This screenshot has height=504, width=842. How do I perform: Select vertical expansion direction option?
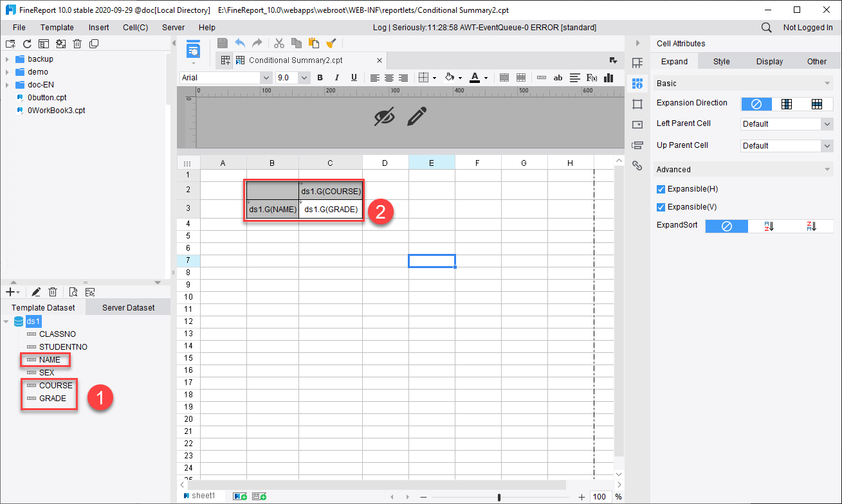pyautogui.click(x=786, y=104)
